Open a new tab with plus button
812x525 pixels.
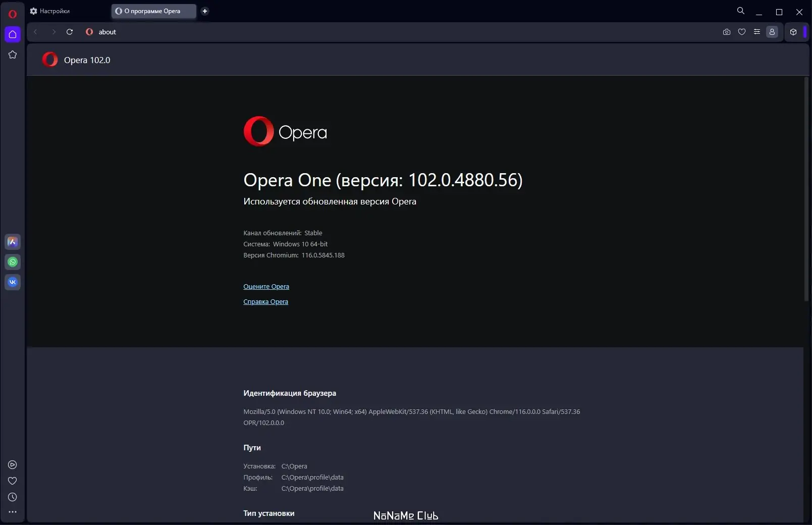pos(205,11)
